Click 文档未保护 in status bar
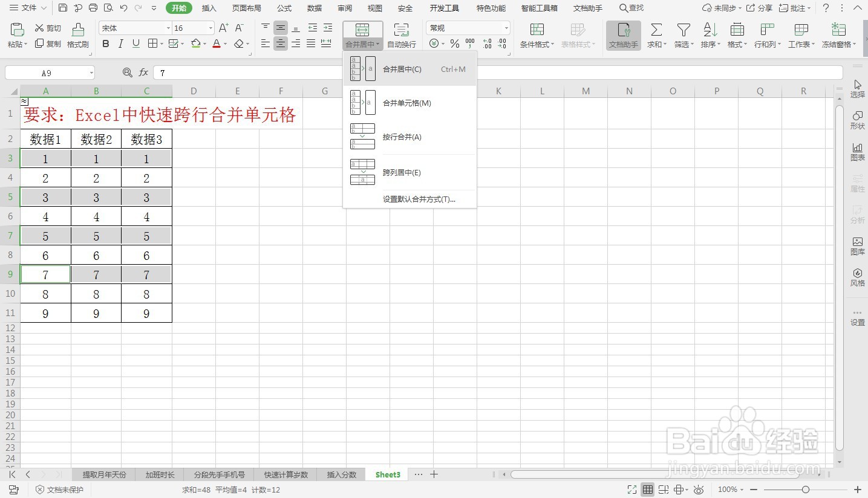This screenshot has width=868, height=498. click(x=60, y=490)
